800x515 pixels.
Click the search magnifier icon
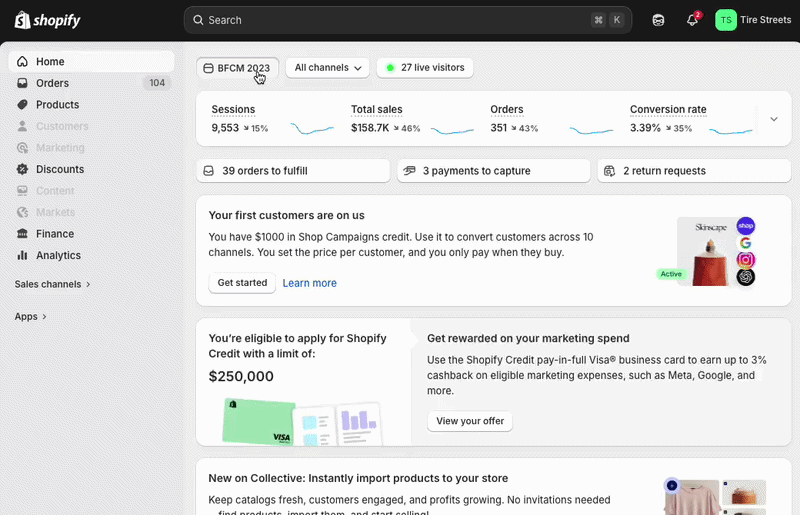point(198,20)
